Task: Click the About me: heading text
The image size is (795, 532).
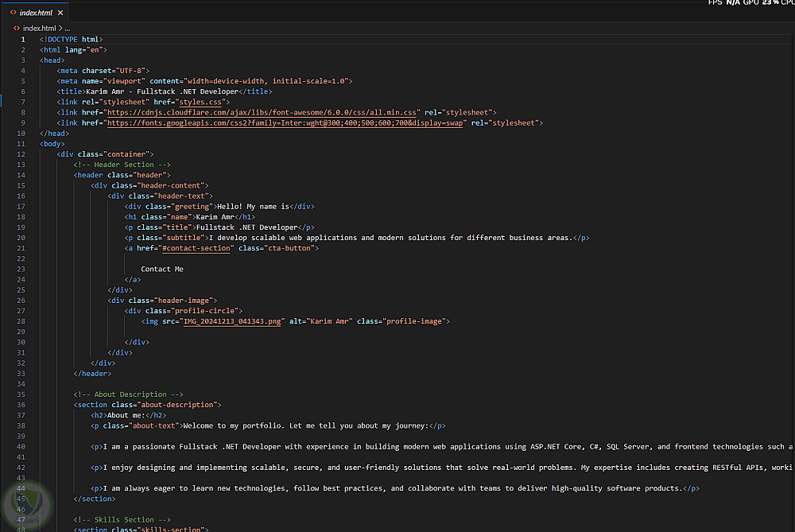Action: (126, 415)
